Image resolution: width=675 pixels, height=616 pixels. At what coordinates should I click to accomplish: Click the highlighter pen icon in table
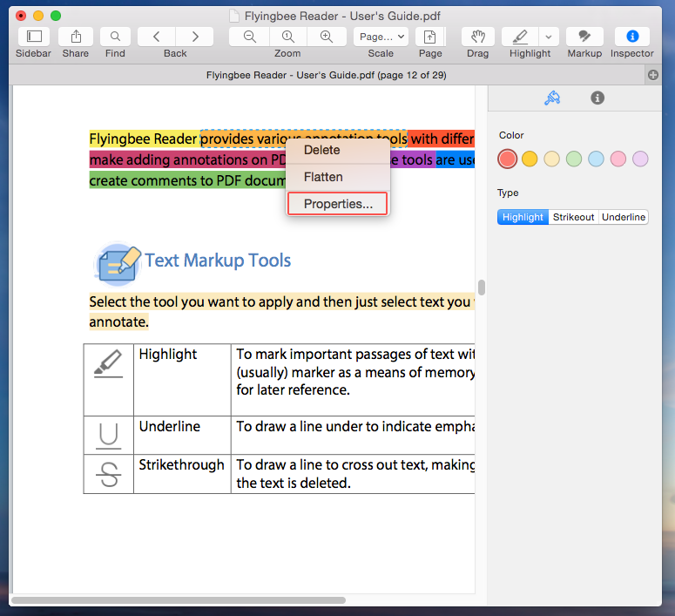(x=109, y=364)
